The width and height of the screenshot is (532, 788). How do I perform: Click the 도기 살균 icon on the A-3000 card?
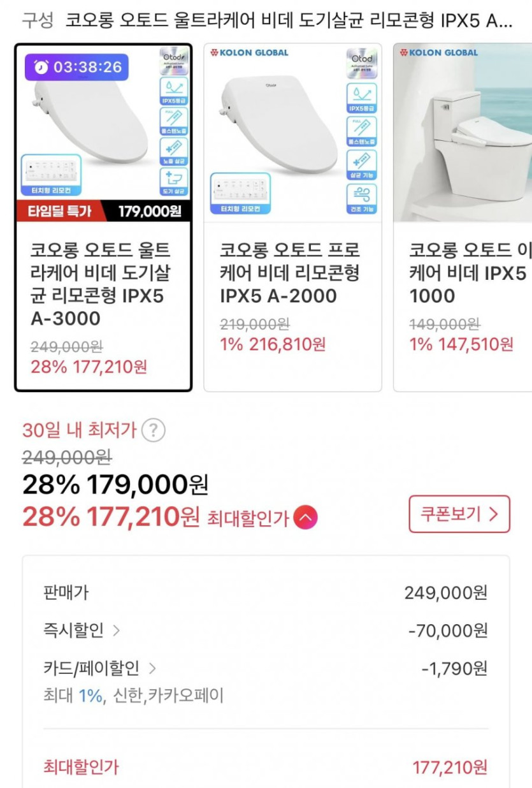click(x=173, y=182)
